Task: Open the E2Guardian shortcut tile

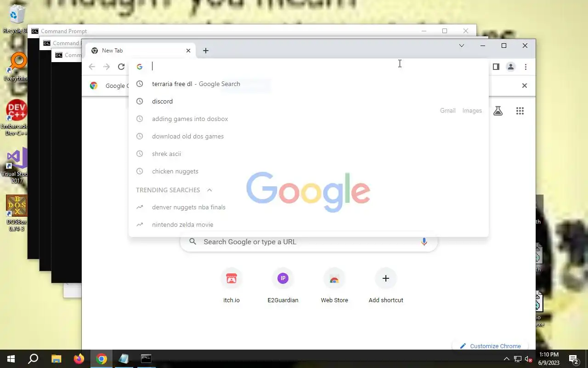Action: pyautogui.click(x=283, y=286)
